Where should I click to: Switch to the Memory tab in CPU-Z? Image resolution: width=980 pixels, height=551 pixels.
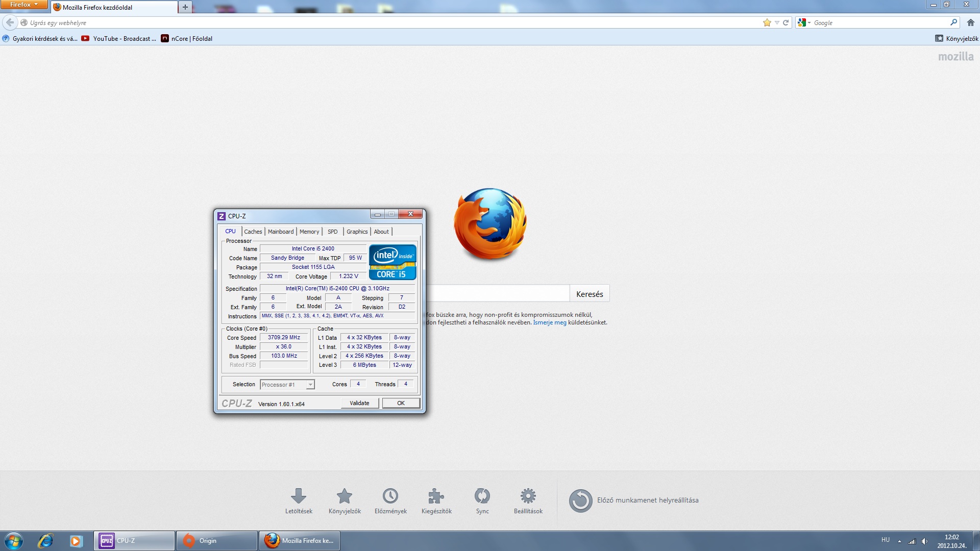[x=309, y=232]
